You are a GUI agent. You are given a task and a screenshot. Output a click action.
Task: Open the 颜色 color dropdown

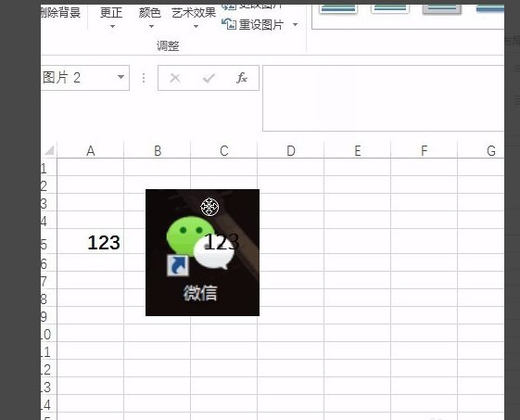(x=150, y=18)
